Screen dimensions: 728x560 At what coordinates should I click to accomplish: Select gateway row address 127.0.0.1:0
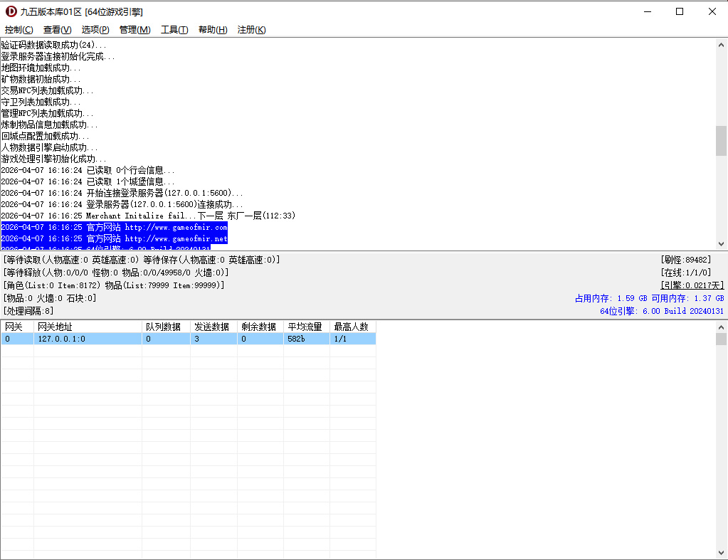(88, 339)
